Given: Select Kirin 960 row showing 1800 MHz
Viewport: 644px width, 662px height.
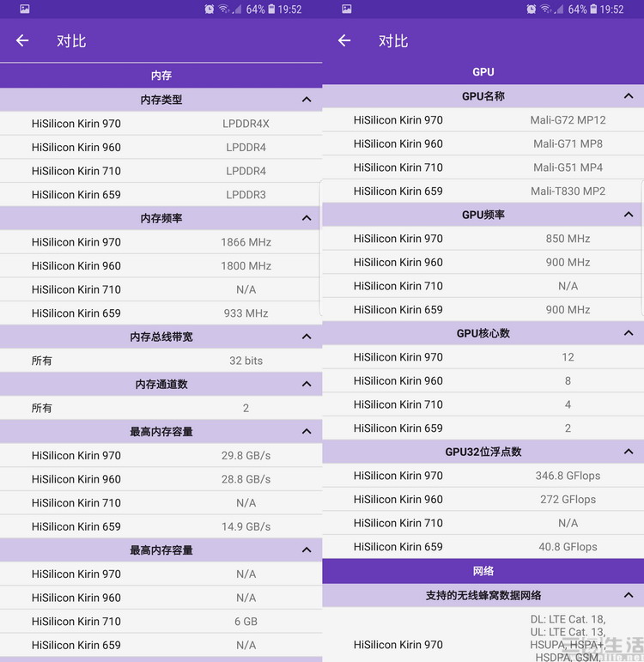Looking at the screenshot, I should pyautogui.click(x=161, y=265).
